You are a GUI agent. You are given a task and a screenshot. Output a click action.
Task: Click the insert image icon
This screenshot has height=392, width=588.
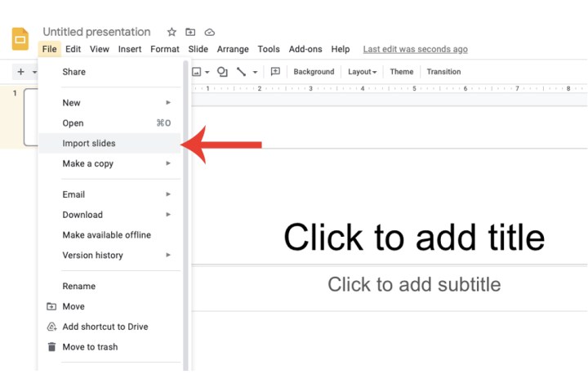[x=197, y=72]
